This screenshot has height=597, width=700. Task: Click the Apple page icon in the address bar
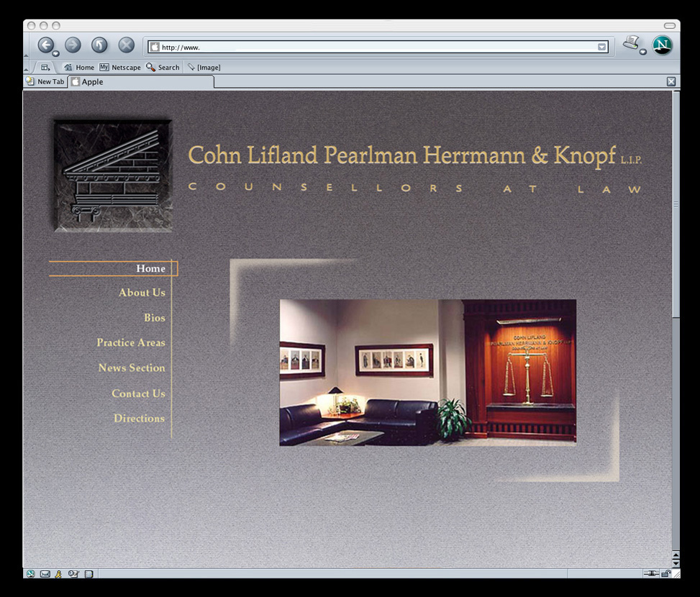click(155, 47)
